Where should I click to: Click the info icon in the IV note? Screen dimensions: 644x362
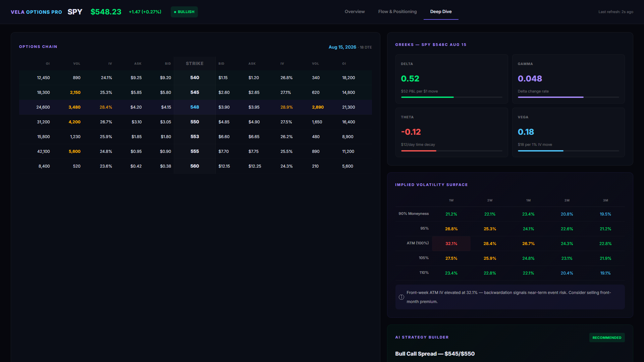click(401, 297)
